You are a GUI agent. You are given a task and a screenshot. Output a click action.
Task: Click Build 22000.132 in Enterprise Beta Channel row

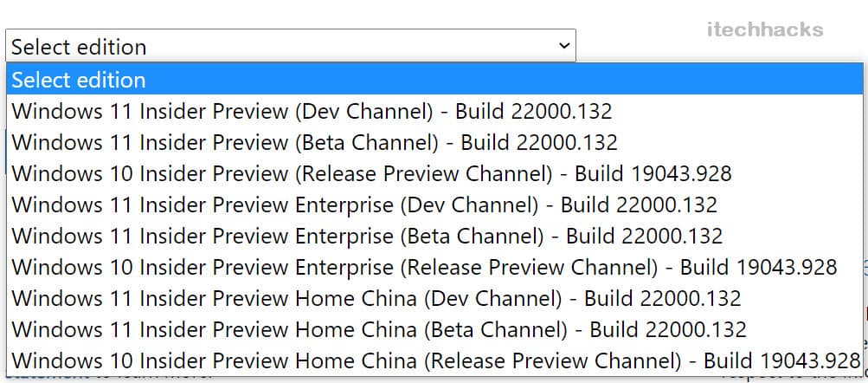[x=644, y=236]
